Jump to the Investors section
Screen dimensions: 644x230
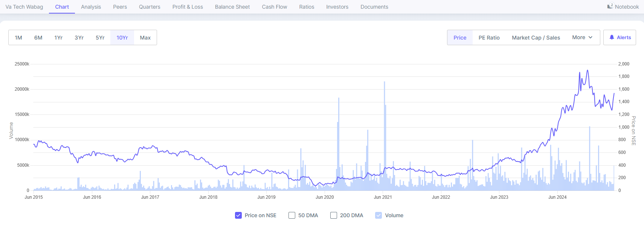point(337,7)
